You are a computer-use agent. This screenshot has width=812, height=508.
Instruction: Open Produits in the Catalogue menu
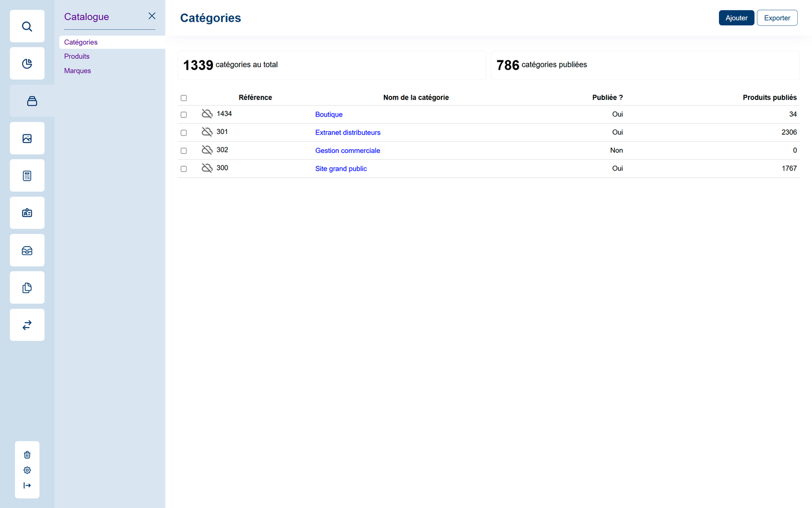pos(77,56)
